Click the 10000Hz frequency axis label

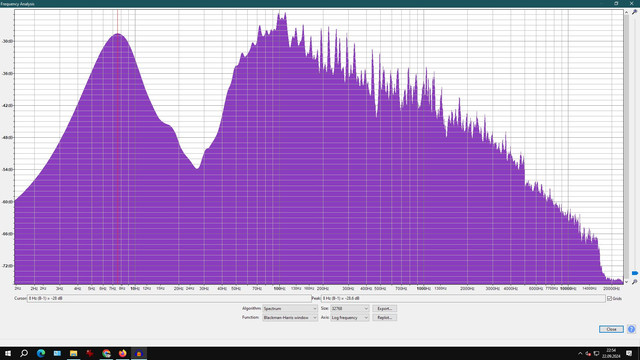click(x=567, y=289)
